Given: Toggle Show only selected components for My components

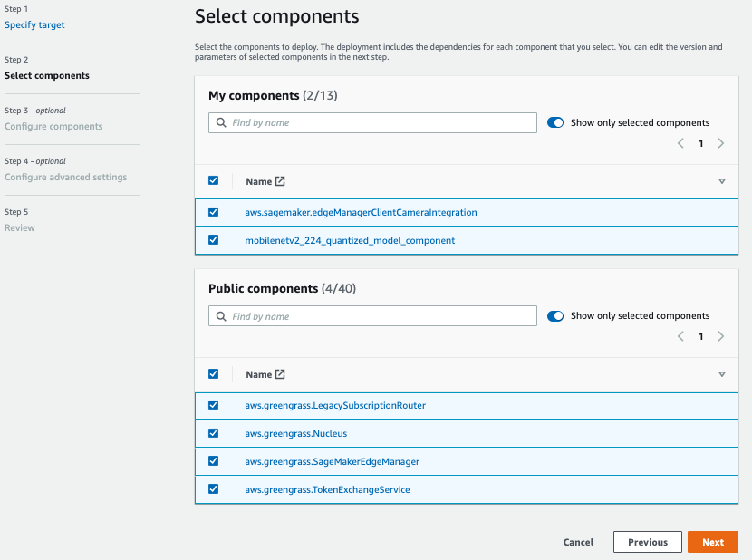Looking at the screenshot, I should coord(555,122).
